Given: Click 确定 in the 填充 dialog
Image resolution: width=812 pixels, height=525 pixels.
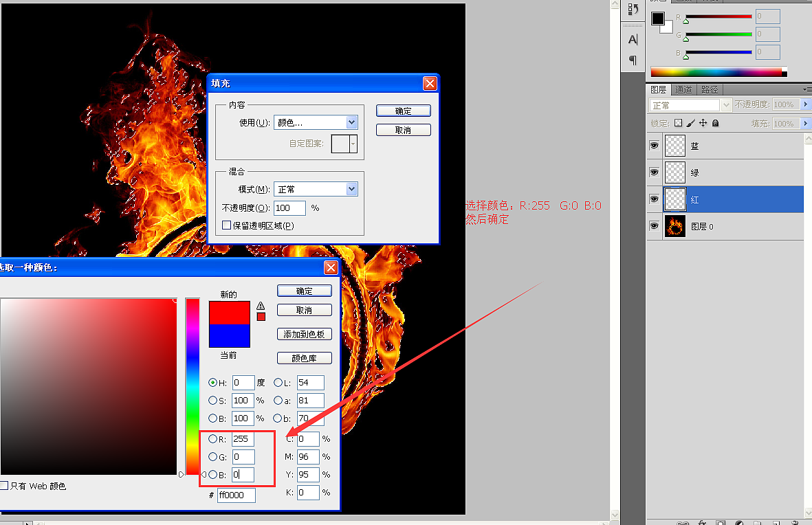Looking at the screenshot, I should [404, 111].
